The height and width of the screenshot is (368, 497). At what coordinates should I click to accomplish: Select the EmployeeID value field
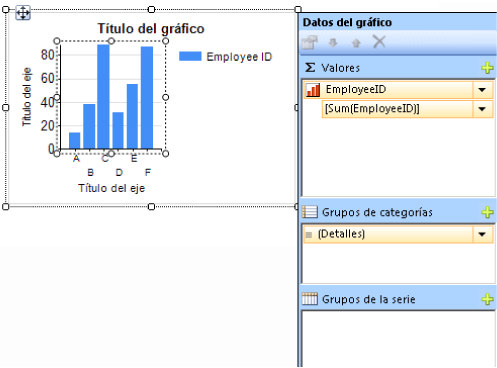[398, 90]
